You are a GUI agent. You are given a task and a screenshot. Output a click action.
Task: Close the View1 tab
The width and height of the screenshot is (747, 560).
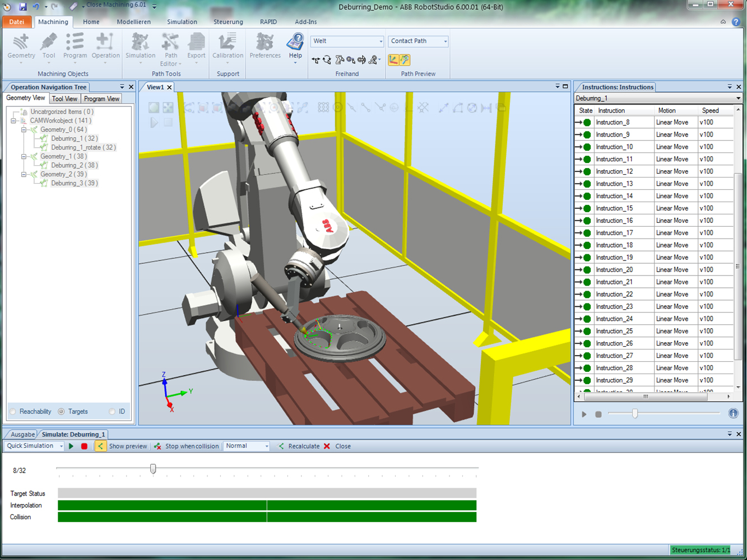click(x=169, y=87)
